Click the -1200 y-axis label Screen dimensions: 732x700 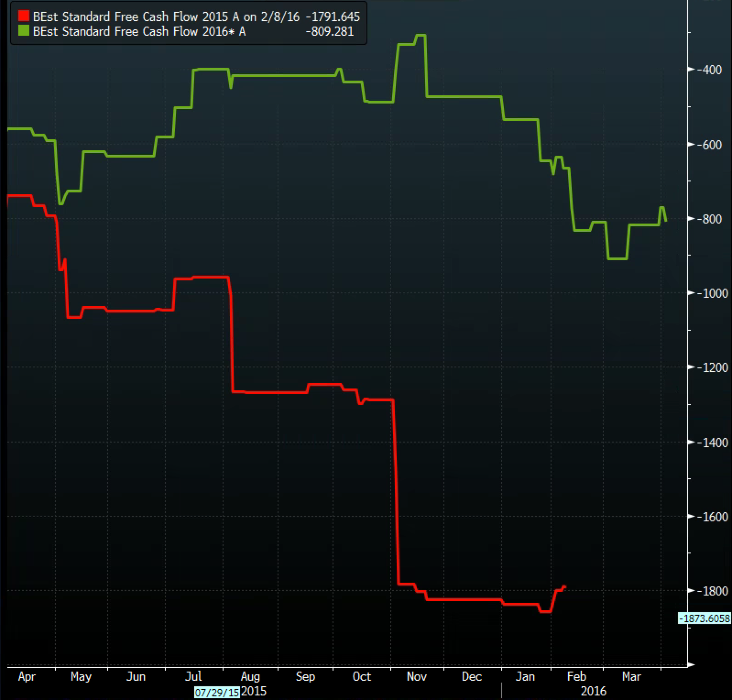[x=713, y=367]
